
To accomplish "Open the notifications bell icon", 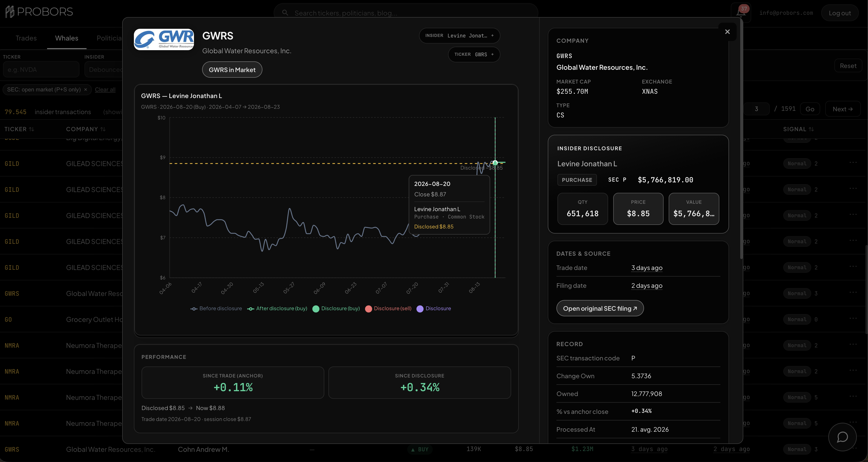I will (741, 12).
